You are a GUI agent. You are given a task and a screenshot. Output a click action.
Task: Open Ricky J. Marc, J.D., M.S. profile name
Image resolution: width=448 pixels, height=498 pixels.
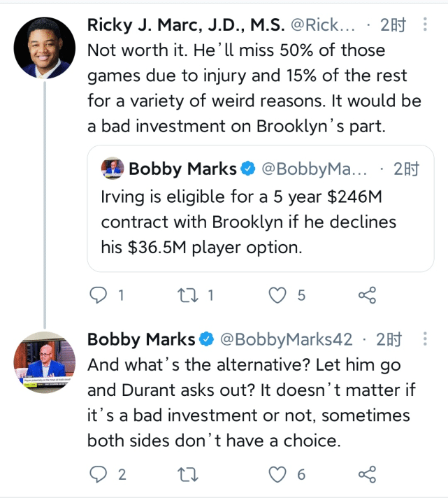tap(185, 26)
